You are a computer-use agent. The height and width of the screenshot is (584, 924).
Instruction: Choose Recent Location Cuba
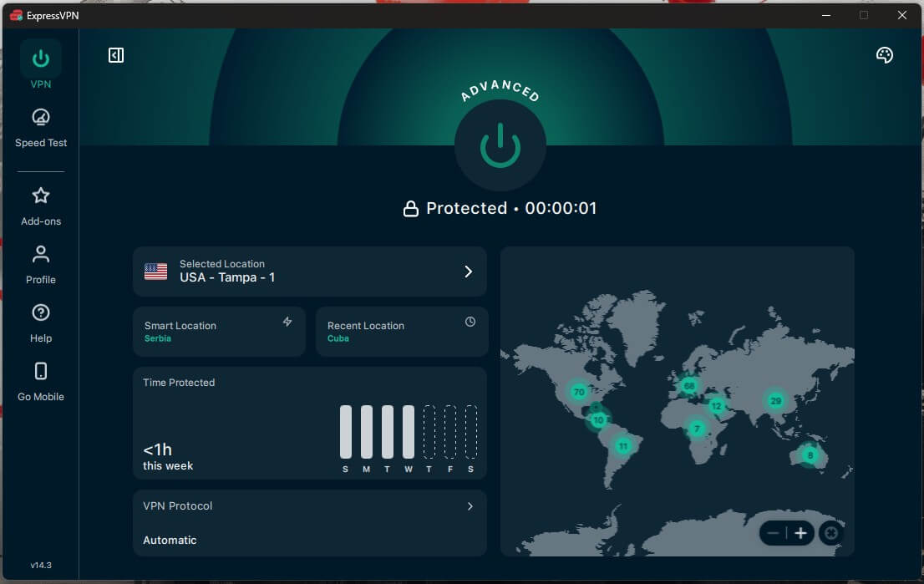(402, 331)
